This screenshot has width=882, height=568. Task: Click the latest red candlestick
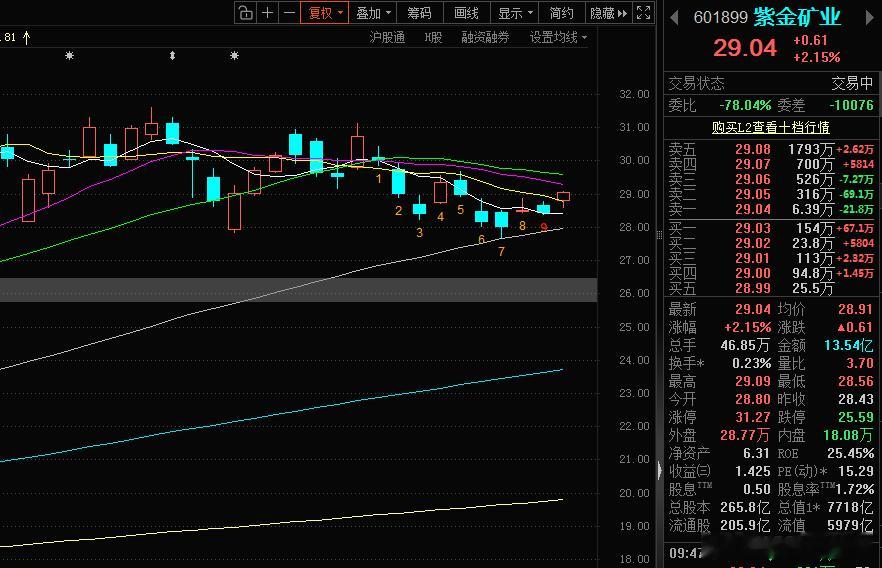click(564, 197)
